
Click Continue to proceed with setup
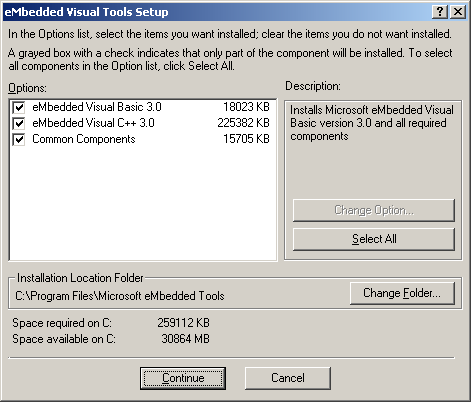tap(183, 378)
